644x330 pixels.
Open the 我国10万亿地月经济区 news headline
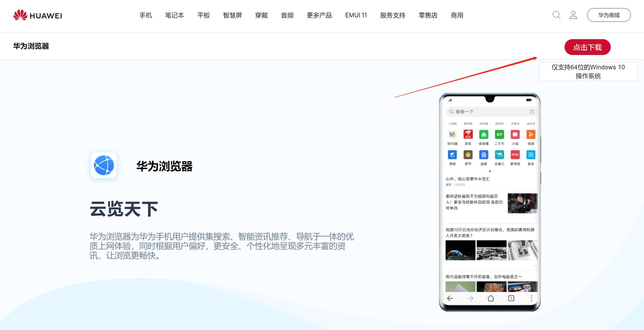pos(490,232)
